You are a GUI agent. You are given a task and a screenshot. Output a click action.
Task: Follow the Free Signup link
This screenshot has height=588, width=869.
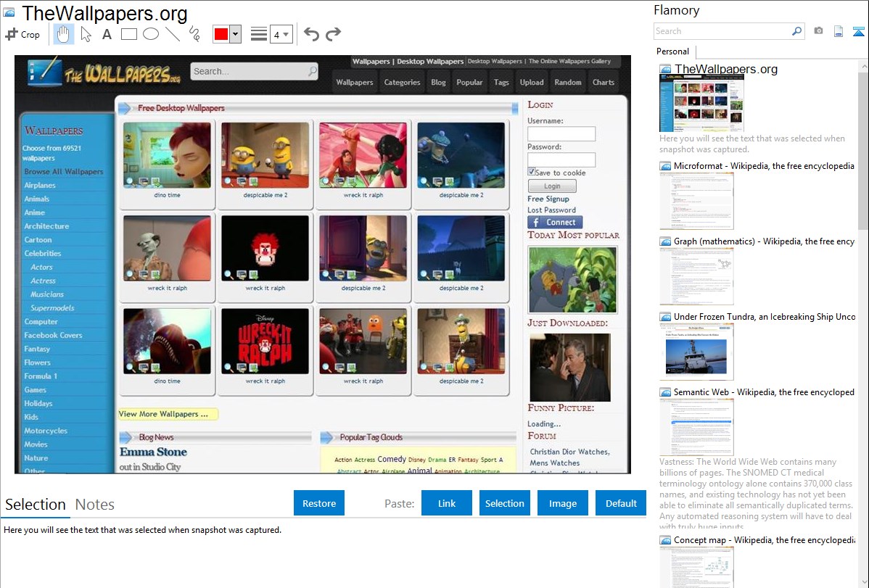click(x=548, y=199)
